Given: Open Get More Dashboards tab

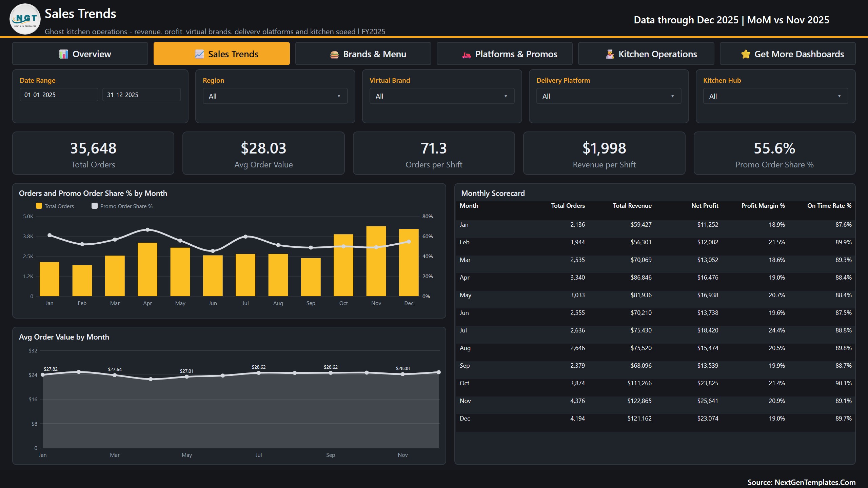Looking at the screenshot, I should tap(788, 54).
